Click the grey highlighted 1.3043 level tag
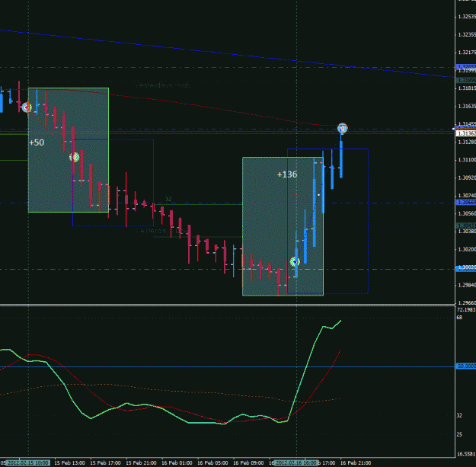The image size is (476, 467). point(466,226)
